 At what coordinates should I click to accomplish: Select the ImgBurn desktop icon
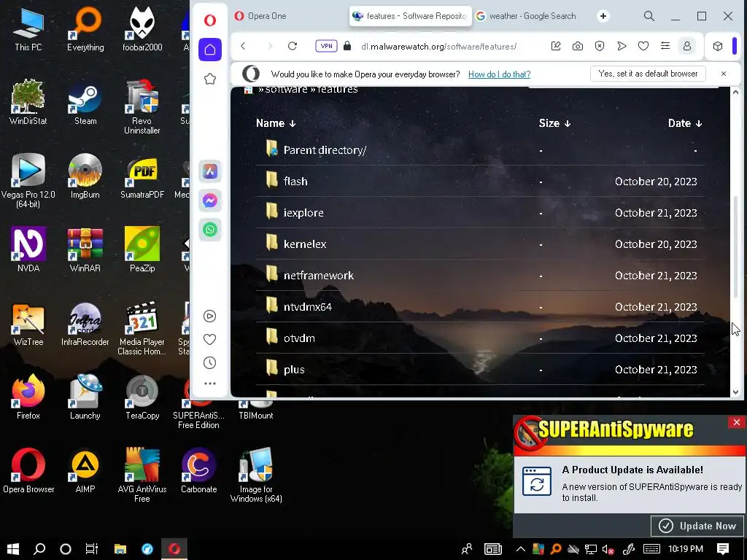[85, 176]
